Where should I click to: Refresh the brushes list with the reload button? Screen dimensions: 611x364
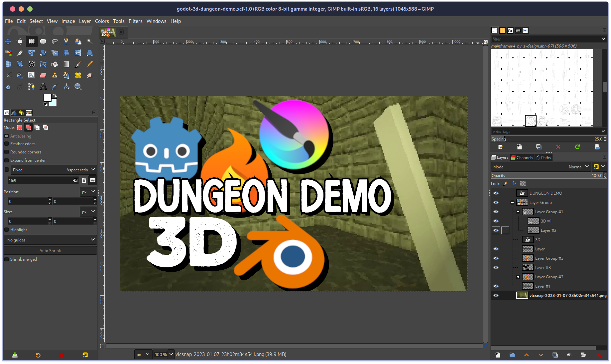tap(578, 147)
